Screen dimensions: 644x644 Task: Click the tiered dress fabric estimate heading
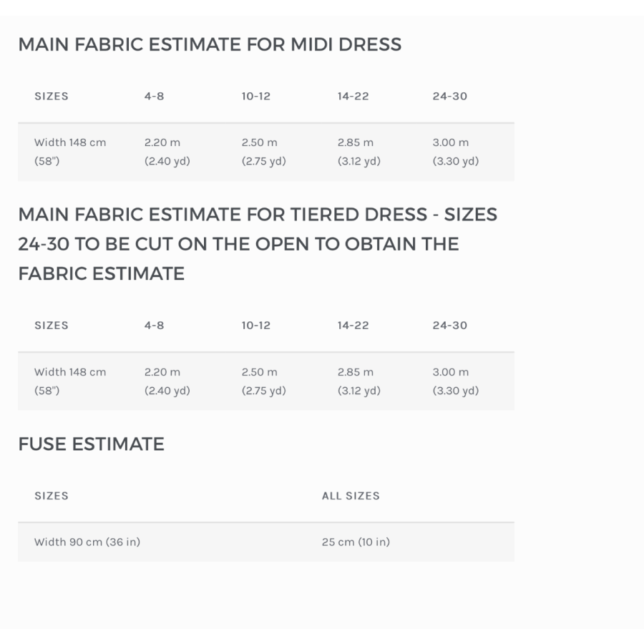tap(258, 244)
